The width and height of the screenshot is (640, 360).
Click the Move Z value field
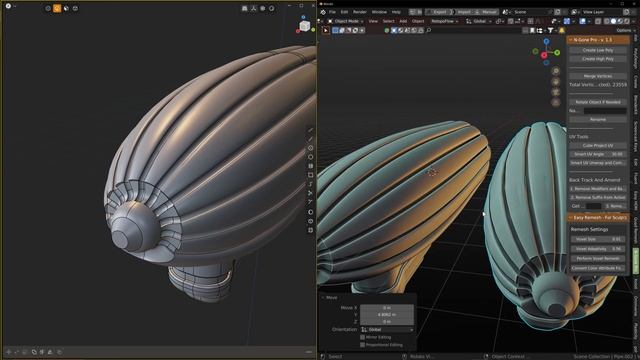(x=387, y=322)
